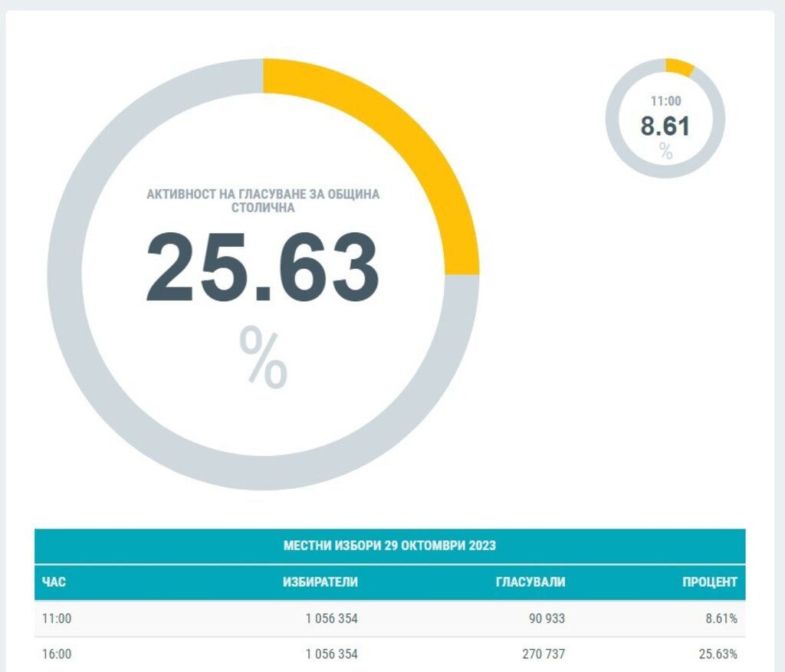Click the ЧАС column header
The height and width of the screenshot is (672, 785).
click(54, 582)
